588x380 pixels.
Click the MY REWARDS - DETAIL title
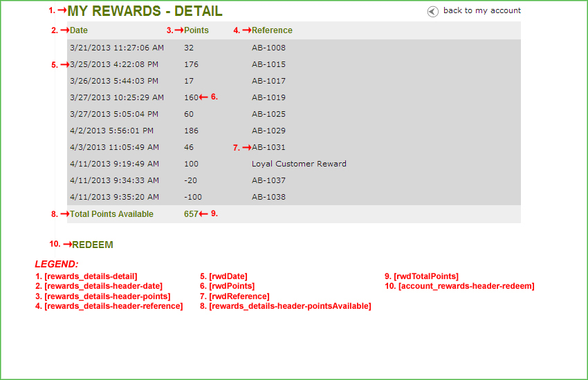click(145, 12)
